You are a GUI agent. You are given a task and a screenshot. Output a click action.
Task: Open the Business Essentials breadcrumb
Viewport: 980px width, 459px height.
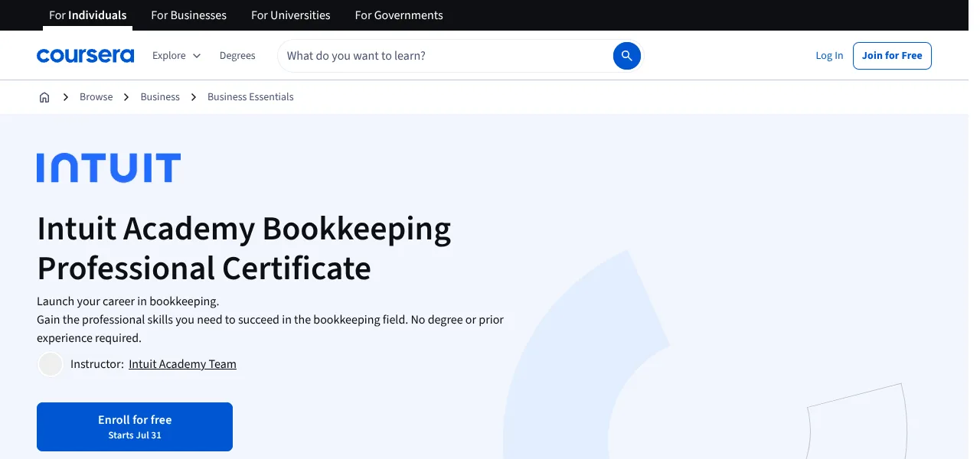coord(250,97)
